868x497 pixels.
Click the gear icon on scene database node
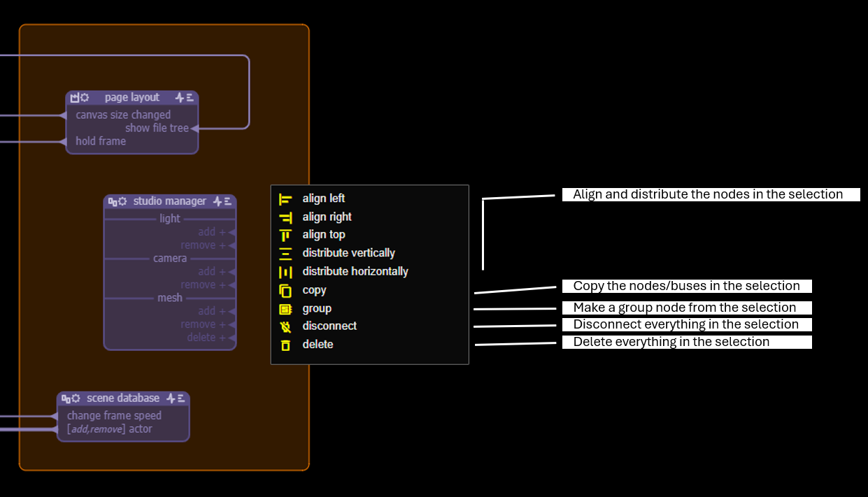76,398
